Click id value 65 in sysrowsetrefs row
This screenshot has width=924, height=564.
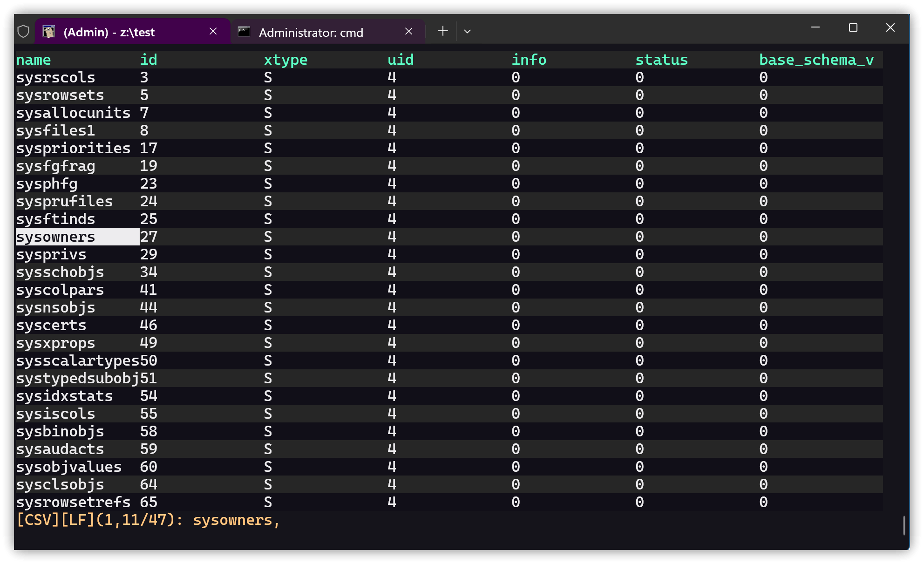pyautogui.click(x=149, y=502)
